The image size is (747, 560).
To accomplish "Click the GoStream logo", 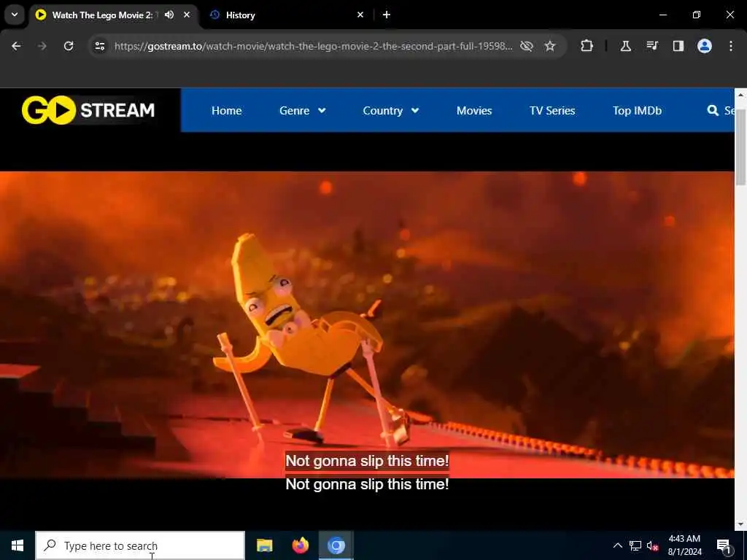I will click(88, 110).
